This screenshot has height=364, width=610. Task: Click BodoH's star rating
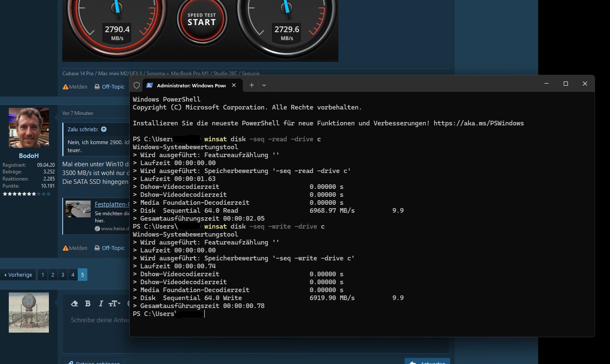tap(27, 194)
